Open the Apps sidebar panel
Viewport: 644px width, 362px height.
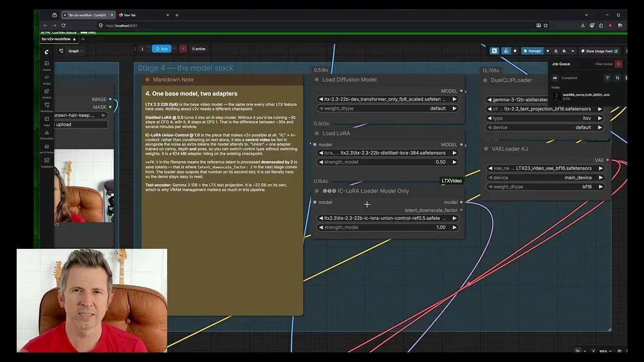[x=47, y=121]
